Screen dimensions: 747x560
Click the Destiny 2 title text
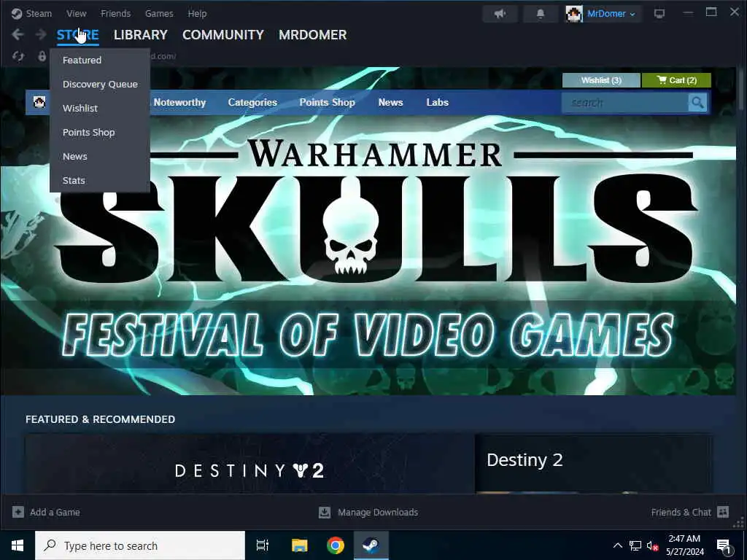tap(525, 460)
